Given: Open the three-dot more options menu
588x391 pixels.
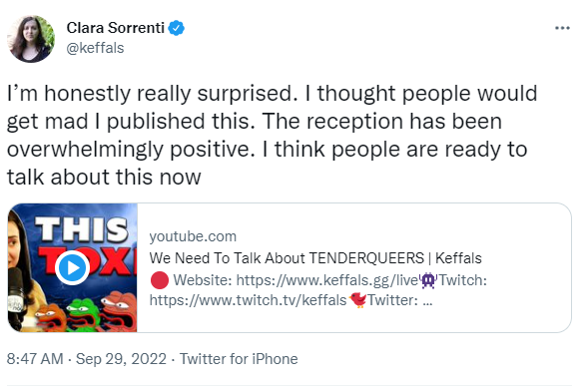Looking at the screenshot, I should (x=562, y=28).
